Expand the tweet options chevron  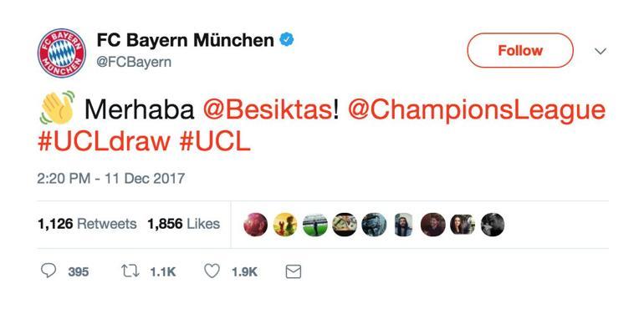(601, 51)
